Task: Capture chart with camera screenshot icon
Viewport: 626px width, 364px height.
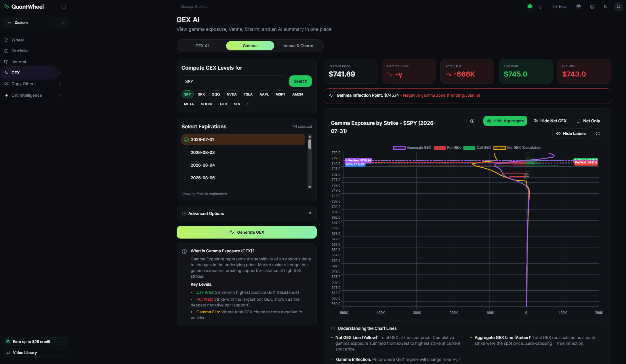Action: 472,121
